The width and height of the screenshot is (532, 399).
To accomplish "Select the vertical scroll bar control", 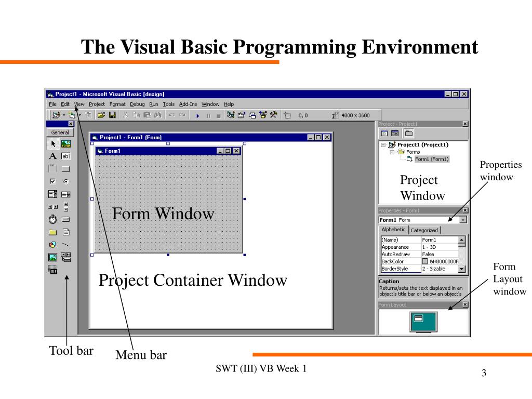I will [66, 207].
